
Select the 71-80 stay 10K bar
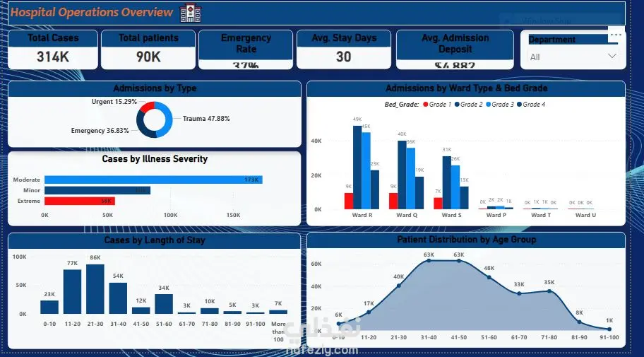click(x=210, y=311)
